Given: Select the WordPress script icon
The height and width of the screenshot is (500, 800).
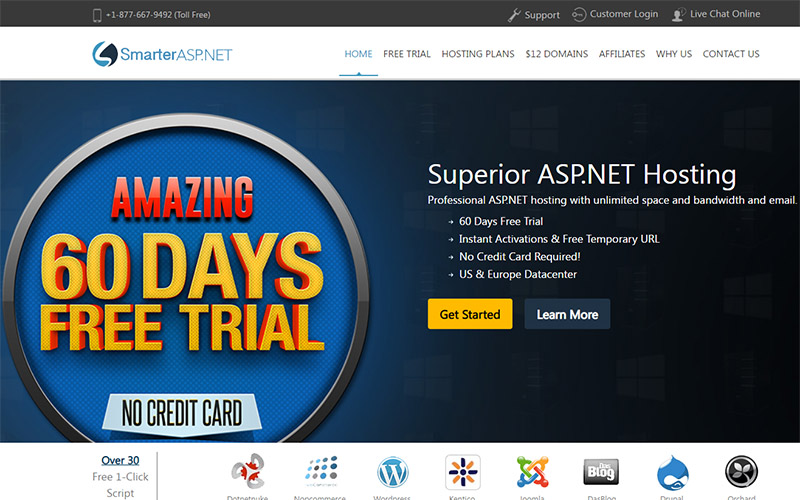Looking at the screenshot, I should point(392,472).
